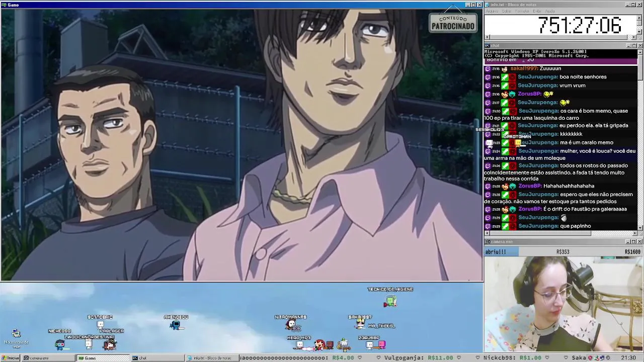Viewport: 644px width, 362px height.
Task: Click R$353 amount in camera window
Action: click(x=562, y=252)
